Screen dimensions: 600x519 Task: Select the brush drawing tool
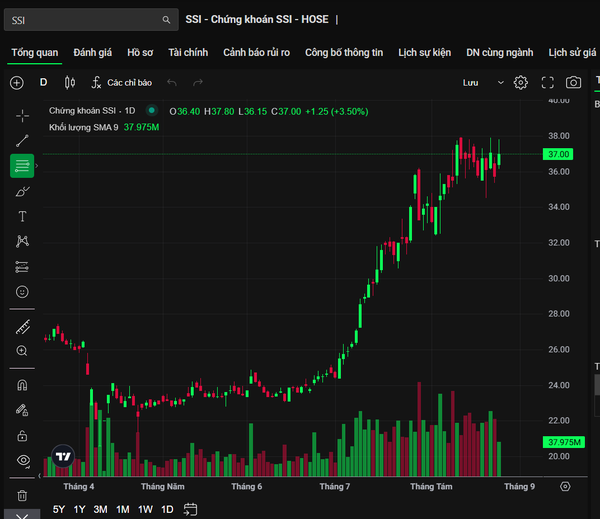click(22, 191)
